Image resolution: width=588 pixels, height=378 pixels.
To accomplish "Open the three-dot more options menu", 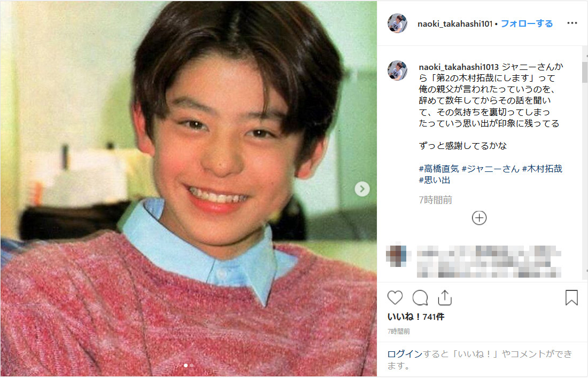I will pyautogui.click(x=572, y=23).
